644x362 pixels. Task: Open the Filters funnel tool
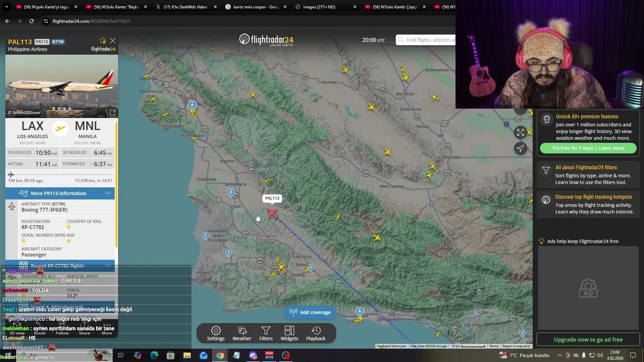tap(266, 333)
